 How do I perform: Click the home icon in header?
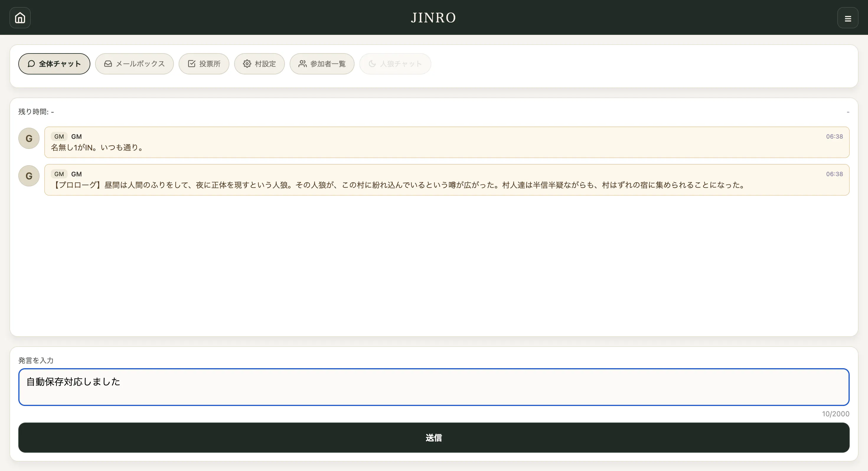[20, 17]
